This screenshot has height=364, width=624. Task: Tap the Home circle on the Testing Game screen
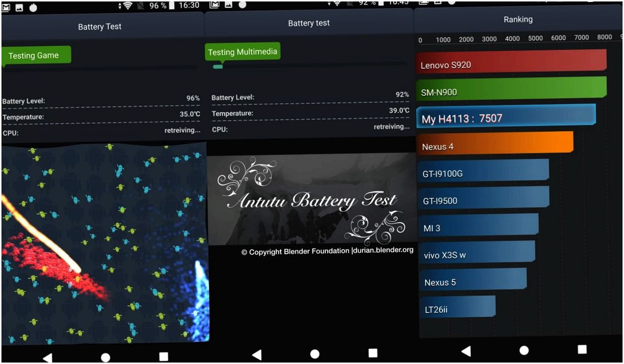[105, 358]
